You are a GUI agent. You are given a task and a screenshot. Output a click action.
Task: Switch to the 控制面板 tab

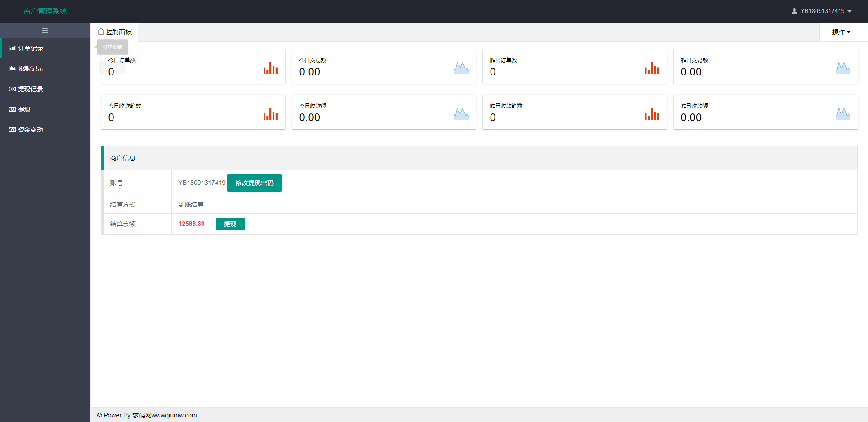tap(115, 32)
